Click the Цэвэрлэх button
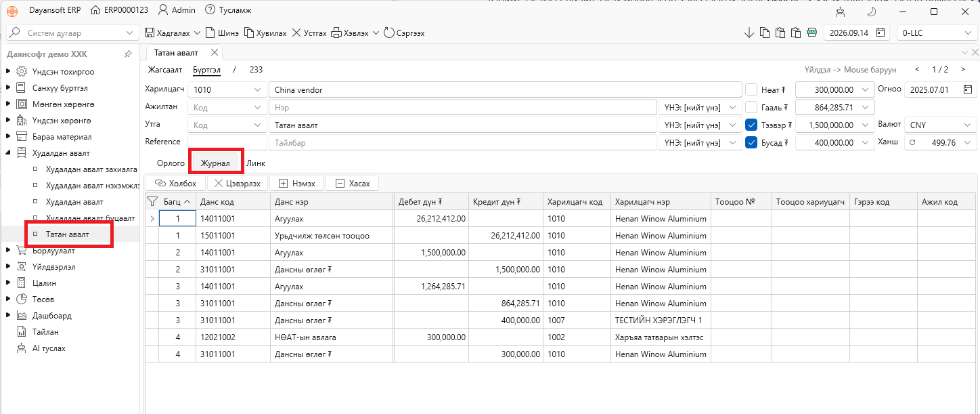The width and height of the screenshot is (980, 414). pos(237,184)
